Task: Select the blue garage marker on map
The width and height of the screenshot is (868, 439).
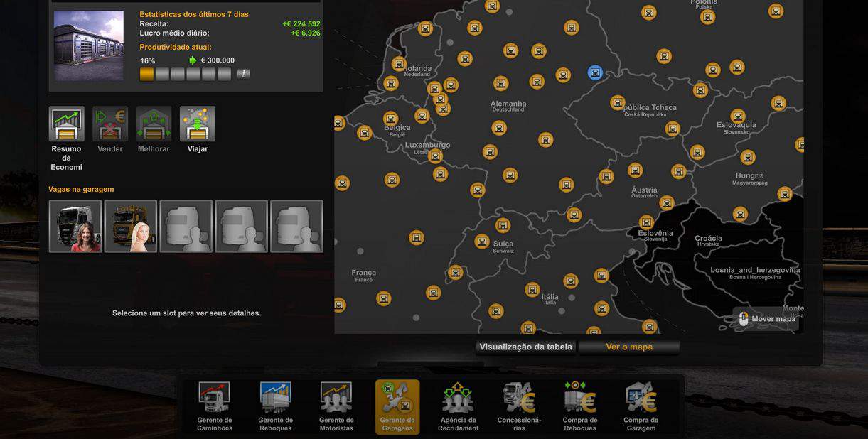Action: (x=595, y=72)
